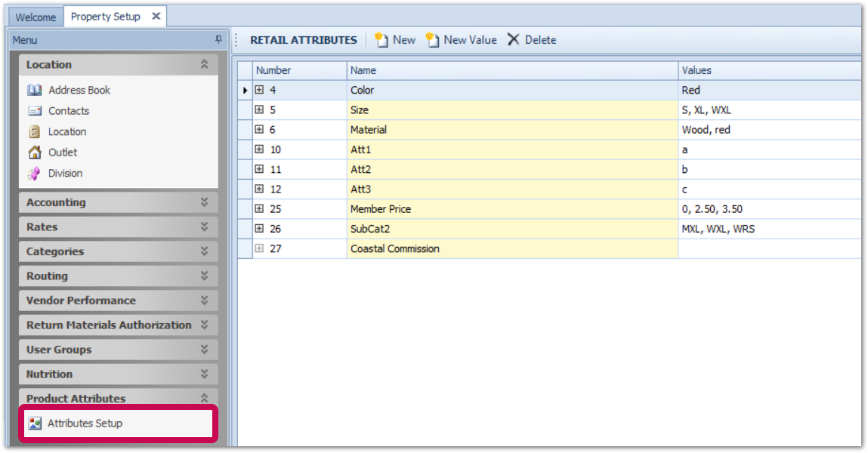The image size is (868, 453).
Task: Collapse the Location menu section
Action: point(204,65)
